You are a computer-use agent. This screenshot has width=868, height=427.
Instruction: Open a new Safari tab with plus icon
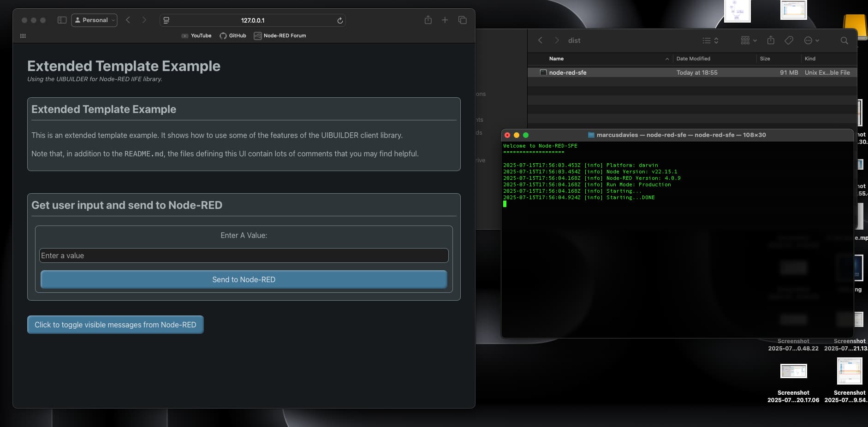(x=445, y=20)
